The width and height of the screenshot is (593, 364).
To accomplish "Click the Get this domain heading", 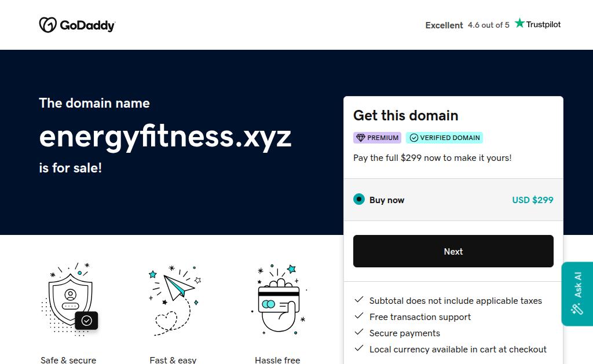I will tap(405, 115).
